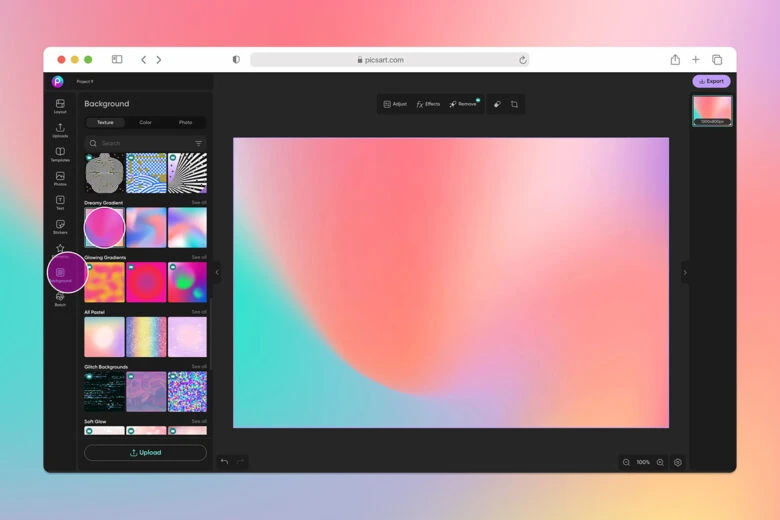Open the Templates panel in sidebar
The height and width of the screenshot is (520, 780).
(60, 154)
